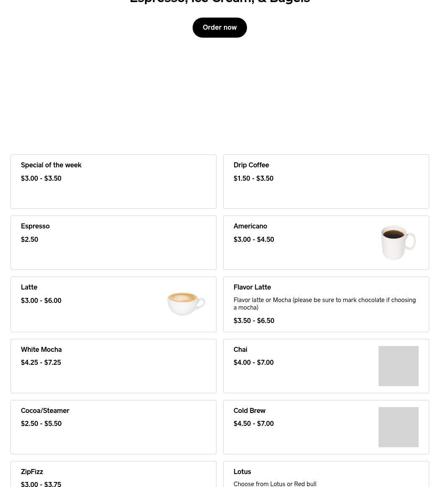
Task: Open the Cold Brew item title
Action: click(x=250, y=410)
